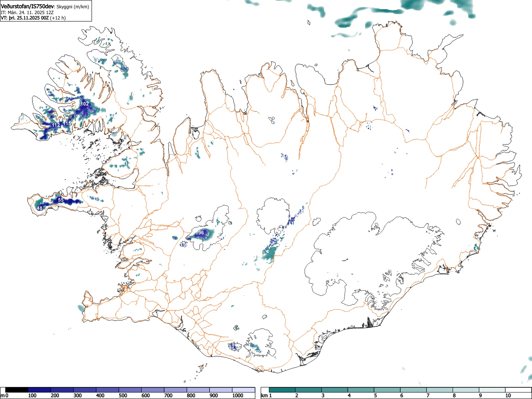The width and height of the screenshot is (532, 399).
Task: Click the '100' tick label on the meter scale
Action: (x=32, y=396)
